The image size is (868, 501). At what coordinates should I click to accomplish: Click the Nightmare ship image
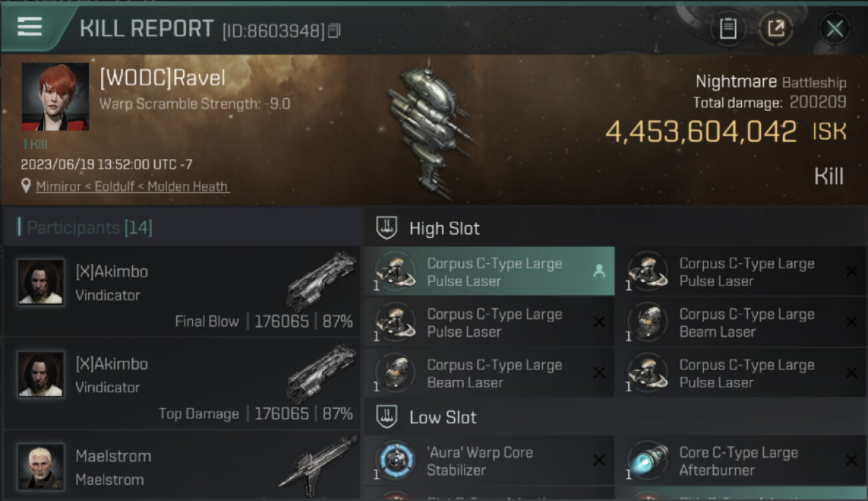click(427, 130)
